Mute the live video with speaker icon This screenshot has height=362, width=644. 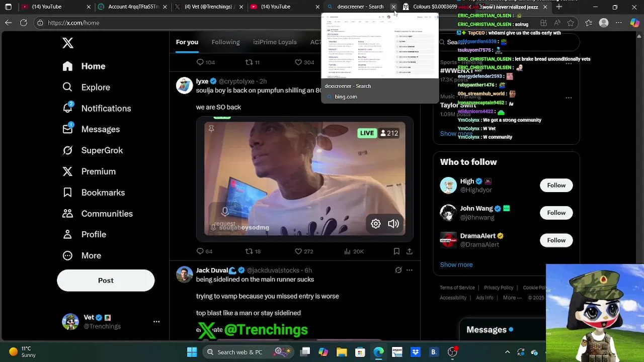click(393, 224)
